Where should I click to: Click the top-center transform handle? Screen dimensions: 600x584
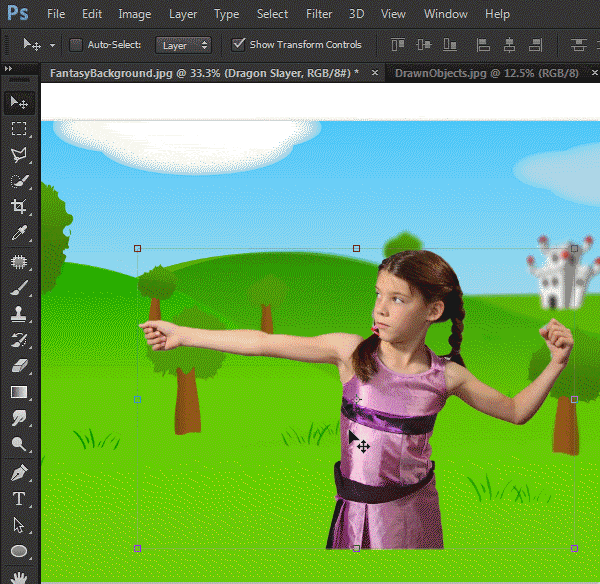point(356,249)
